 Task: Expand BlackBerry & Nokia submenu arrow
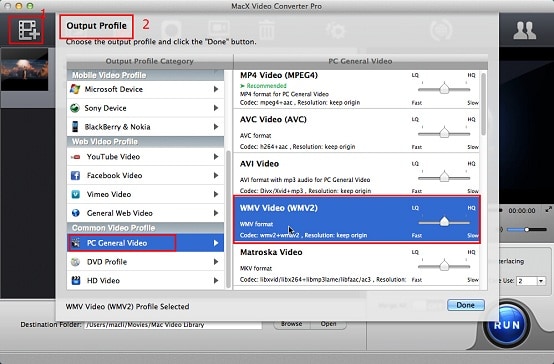[x=216, y=127]
